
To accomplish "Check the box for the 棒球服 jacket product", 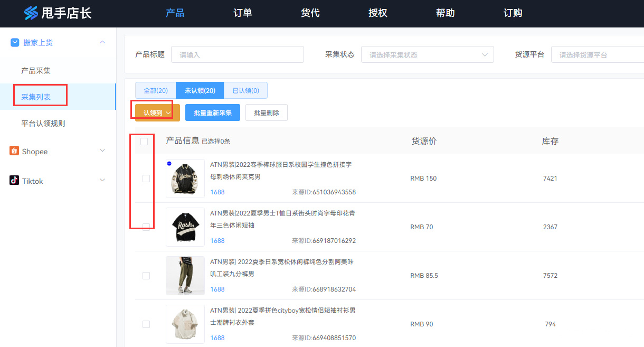I will [146, 179].
